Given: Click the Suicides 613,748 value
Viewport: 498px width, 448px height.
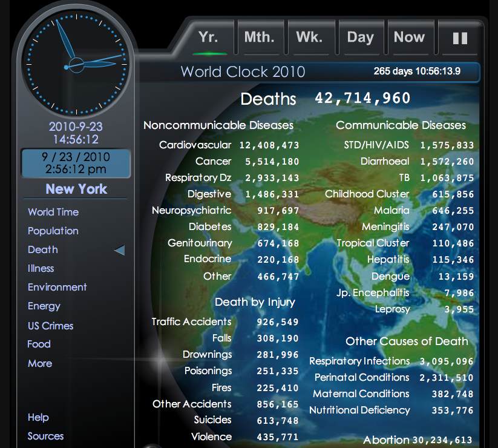Looking at the screenshot, I should click(x=278, y=421).
